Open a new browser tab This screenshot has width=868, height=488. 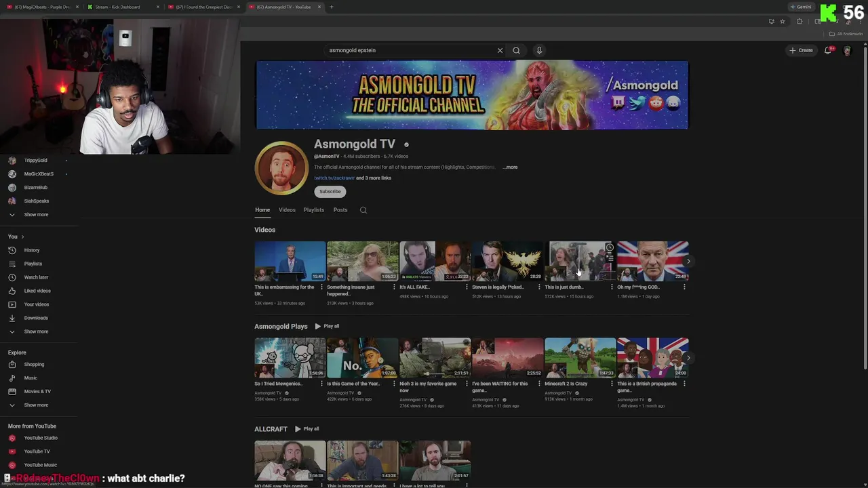pyautogui.click(x=331, y=7)
